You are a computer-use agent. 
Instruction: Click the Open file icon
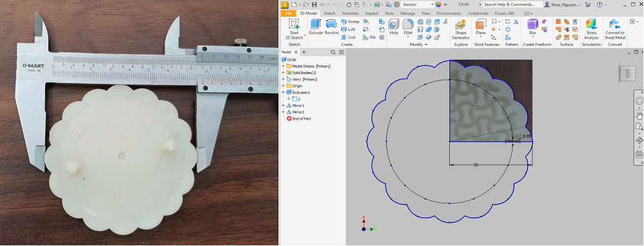[306, 5]
